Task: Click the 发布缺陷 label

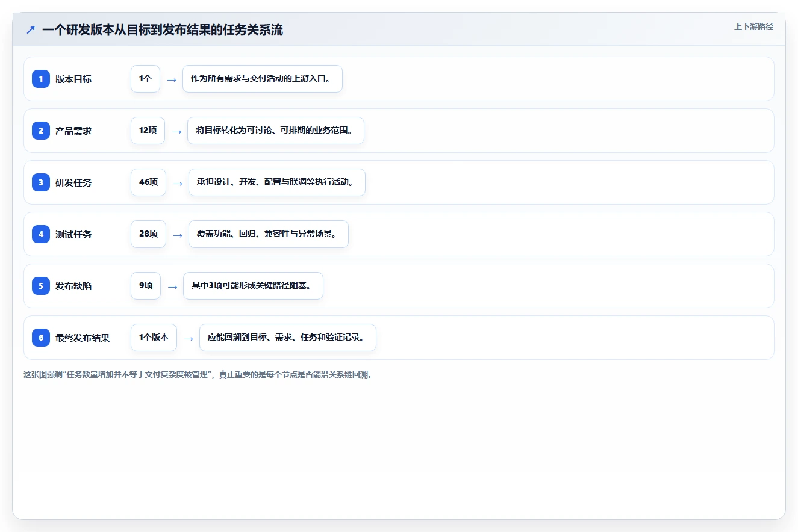Action: (x=73, y=286)
